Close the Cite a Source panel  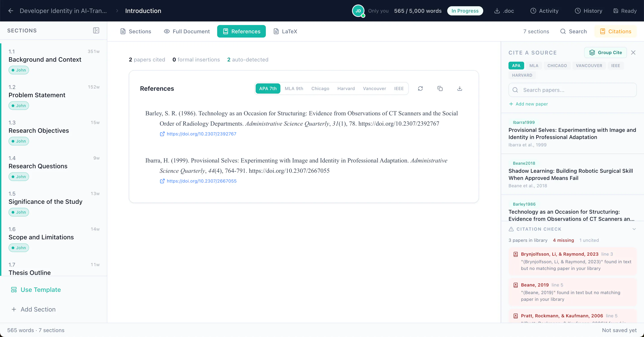(x=633, y=53)
